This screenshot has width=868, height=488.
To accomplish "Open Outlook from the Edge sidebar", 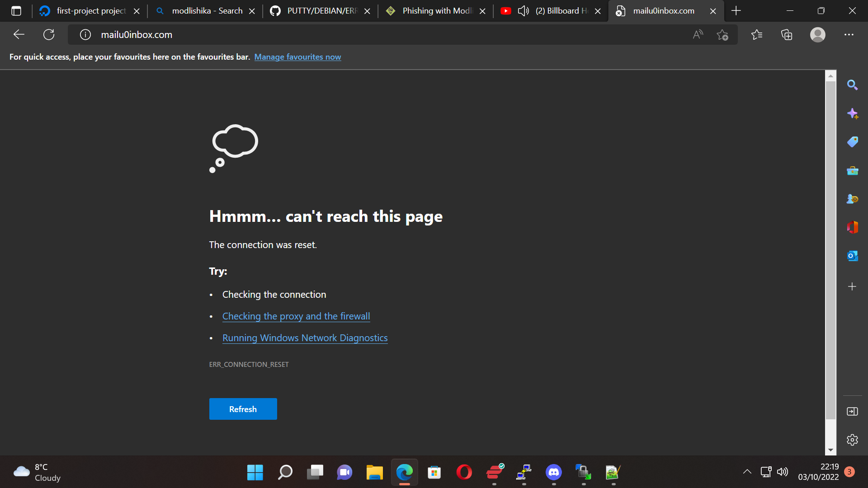I will tap(853, 255).
